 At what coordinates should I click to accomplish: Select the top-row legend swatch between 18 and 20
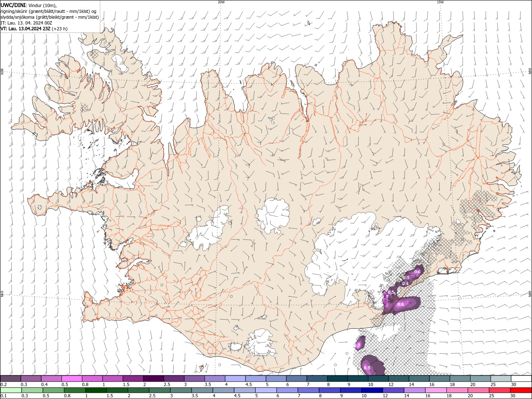pyautogui.click(x=460, y=379)
